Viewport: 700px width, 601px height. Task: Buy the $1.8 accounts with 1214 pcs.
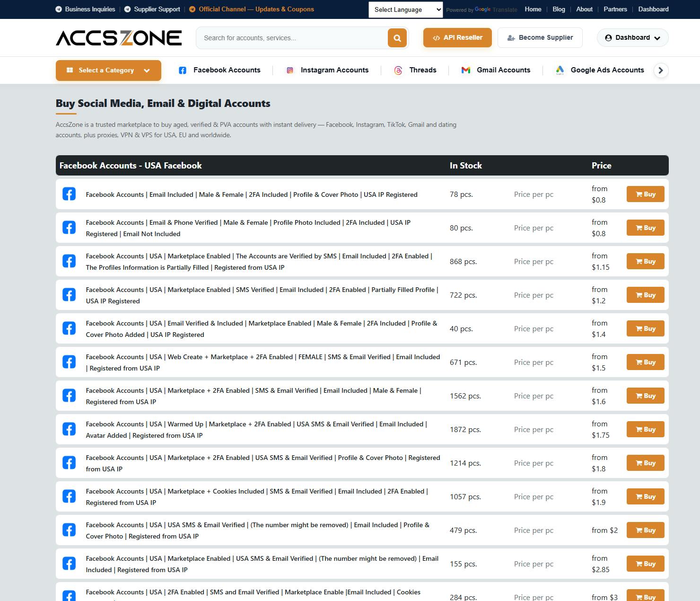(x=646, y=463)
